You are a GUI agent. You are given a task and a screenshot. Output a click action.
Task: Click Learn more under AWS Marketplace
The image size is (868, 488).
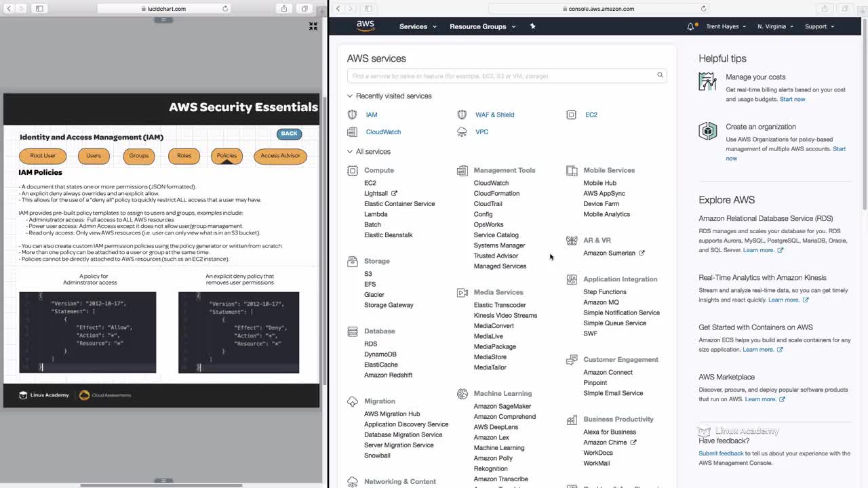click(x=765, y=399)
